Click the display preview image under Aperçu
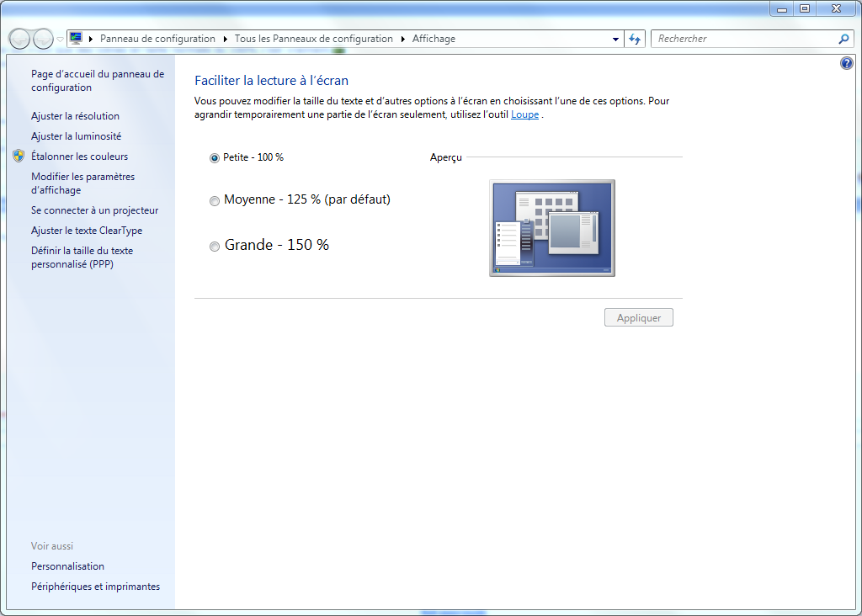The image size is (862, 616). [x=552, y=227]
